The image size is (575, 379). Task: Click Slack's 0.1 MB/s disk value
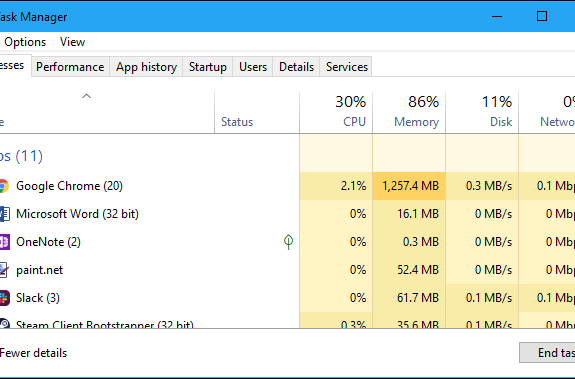(489, 298)
